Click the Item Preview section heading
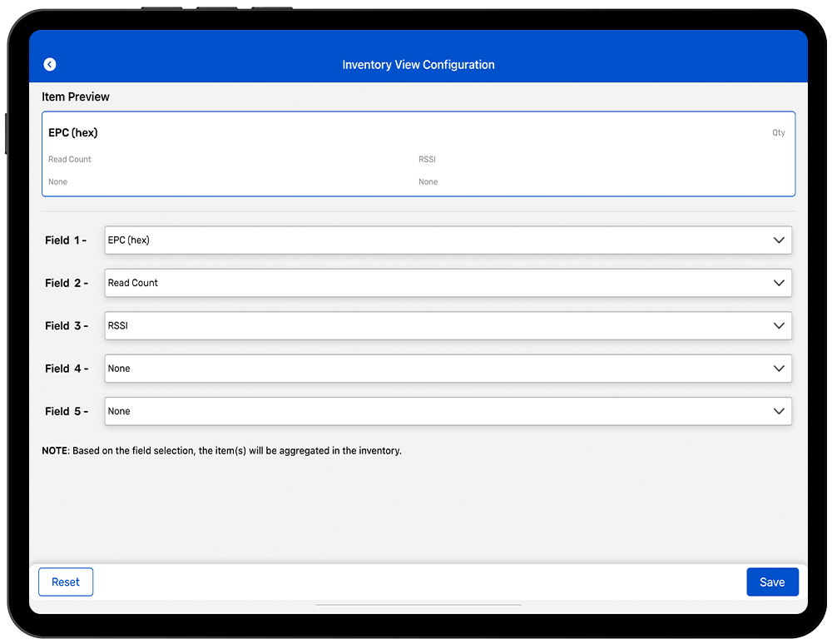Viewport: 832px width, 644px height. point(76,97)
